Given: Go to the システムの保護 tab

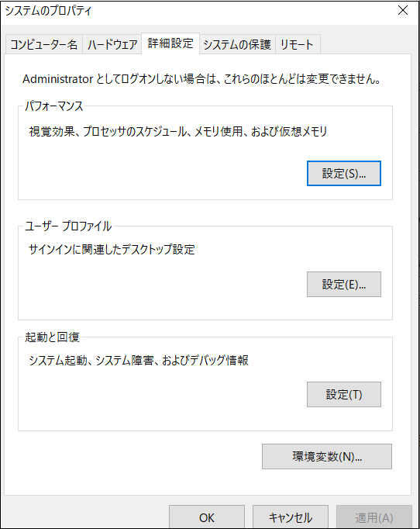Looking at the screenshot, I should 237,44.
